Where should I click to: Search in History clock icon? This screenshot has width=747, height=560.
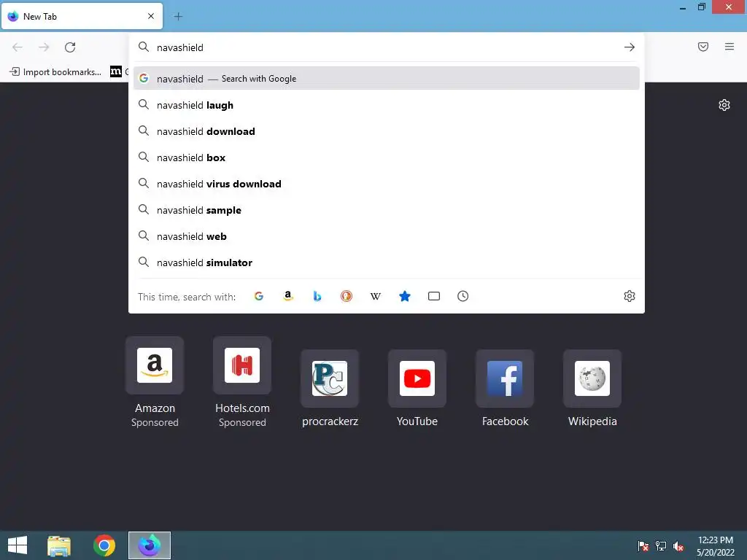[462, 296]
